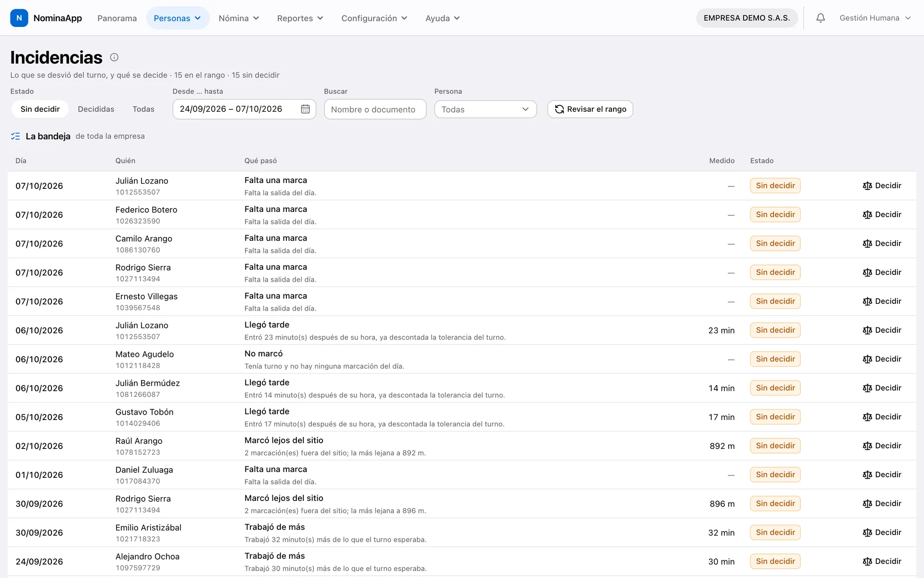This screenshot has height=578, width=924.
Task: Switch the filter to Decididas
Action: point(96,109)
